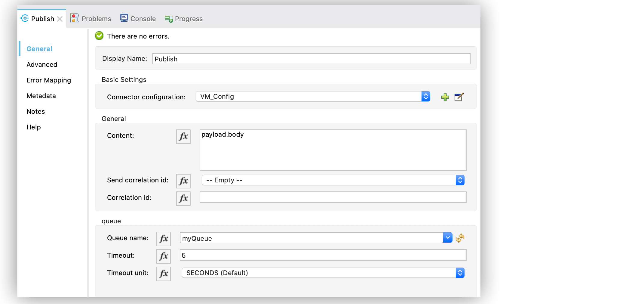Toggle expression mode for Timeout

click(x=163, y=256)
